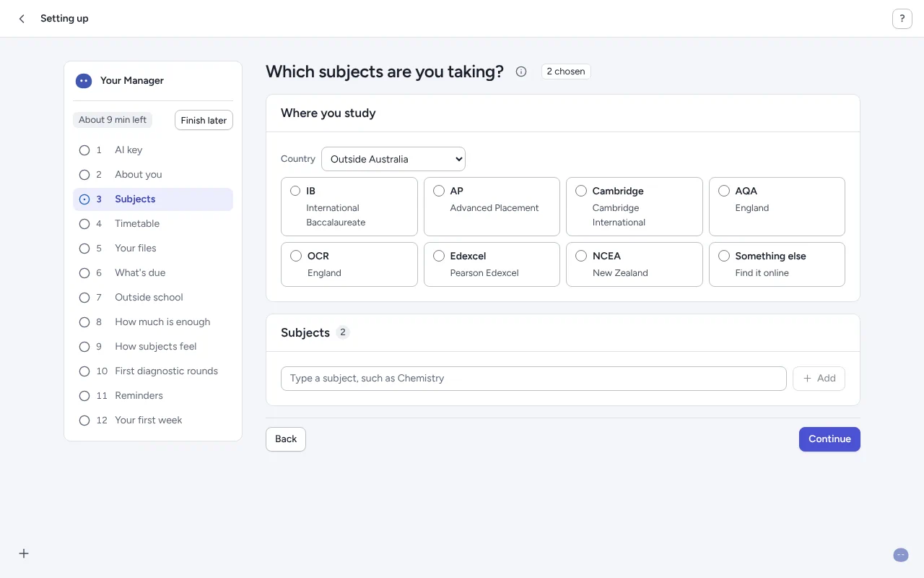The image size is (924, 578).
Task: Click the Subjects count badge 2
Action: (343, 332)
